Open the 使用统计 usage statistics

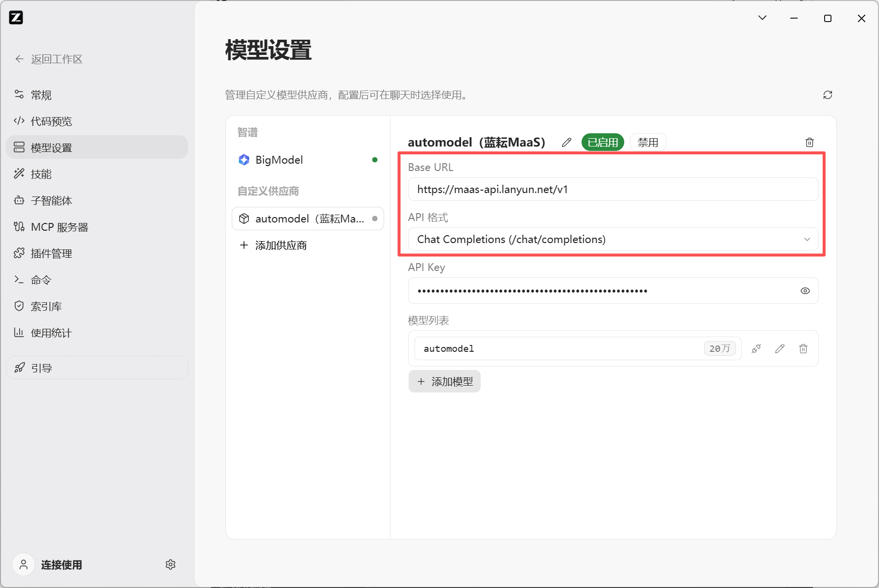point(97,333)
